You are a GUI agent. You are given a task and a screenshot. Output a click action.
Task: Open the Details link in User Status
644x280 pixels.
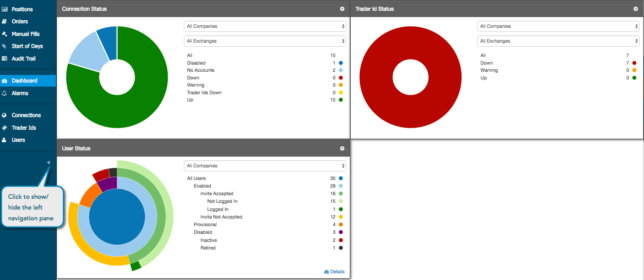coord(334,272)
